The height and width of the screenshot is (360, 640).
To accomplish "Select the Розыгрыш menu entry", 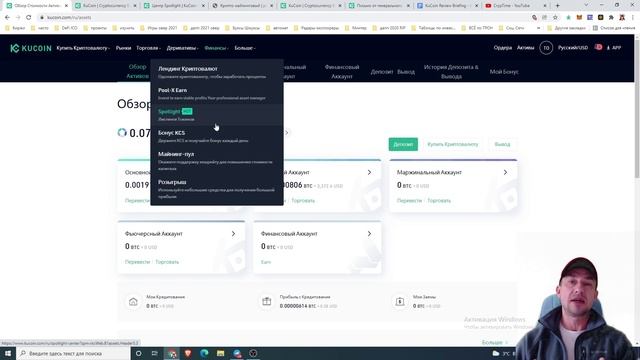I will click(217, 189).
